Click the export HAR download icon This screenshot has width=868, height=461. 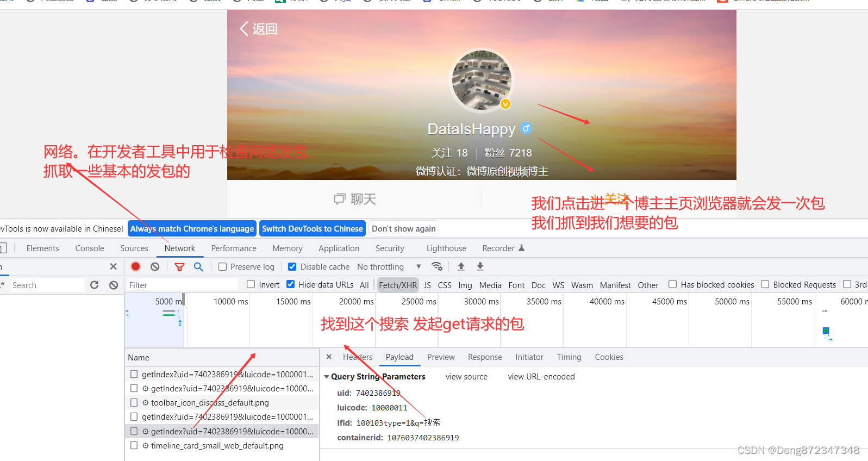coord(480,266)
